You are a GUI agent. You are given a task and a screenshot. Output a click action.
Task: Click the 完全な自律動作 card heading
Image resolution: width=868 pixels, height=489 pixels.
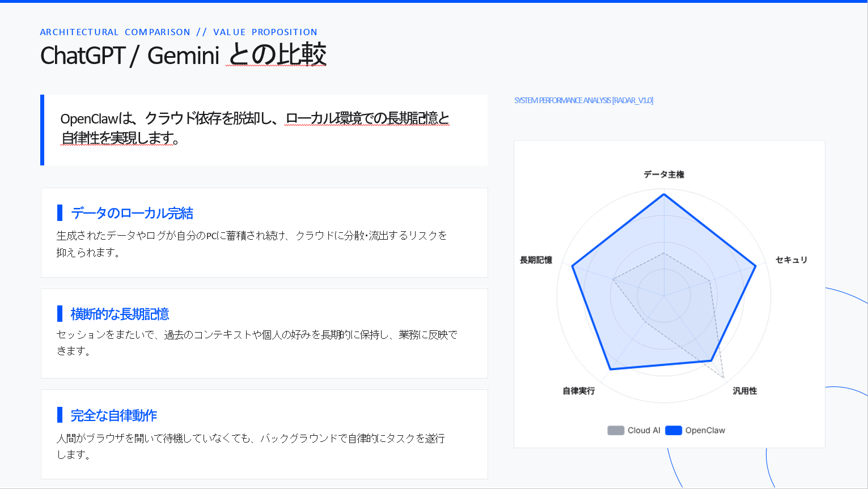click(x=113, y=415)
